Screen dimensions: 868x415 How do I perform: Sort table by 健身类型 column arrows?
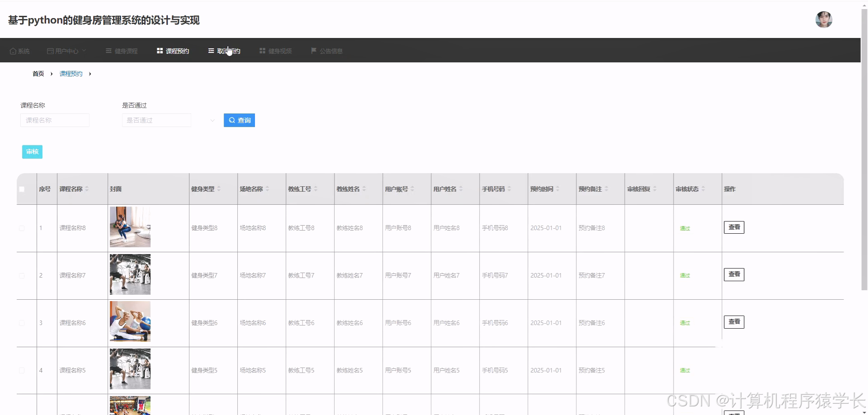click(x=219, y=189)
